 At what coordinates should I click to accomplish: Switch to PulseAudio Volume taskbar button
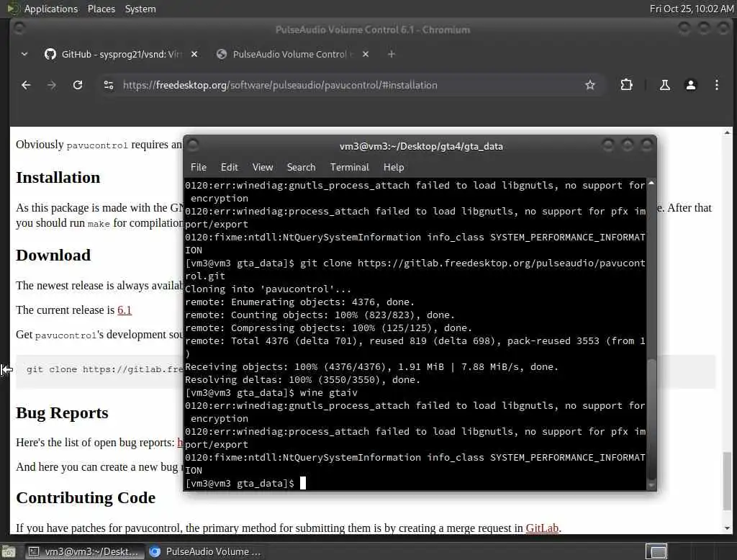click(x=205, y=551)
